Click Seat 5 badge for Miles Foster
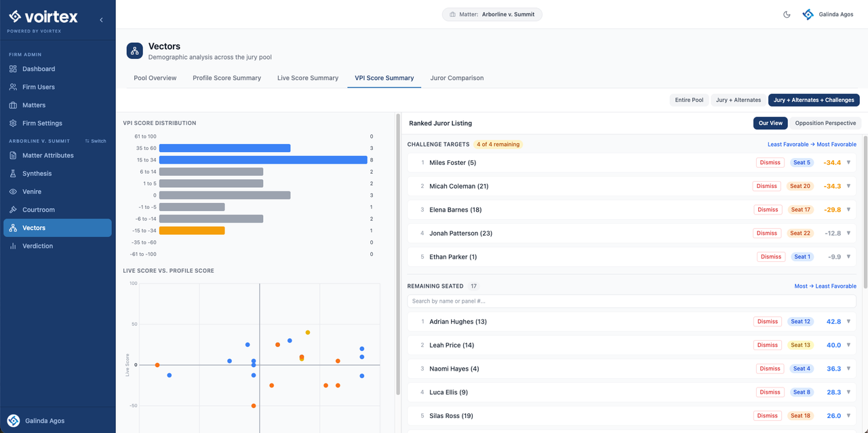Viewport: 868px width, 433px height. (802, 163)
